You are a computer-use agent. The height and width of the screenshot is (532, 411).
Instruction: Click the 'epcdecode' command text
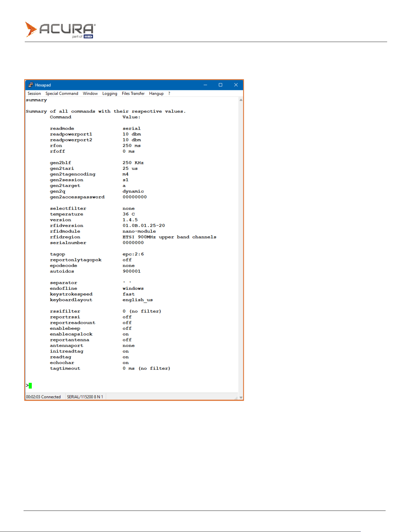(63, 266)
